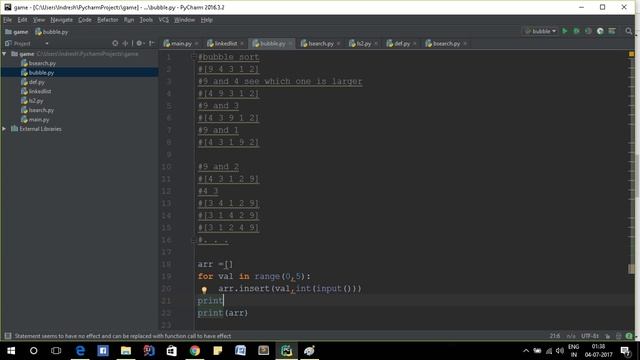Run bubble with coverage icon
The height and width of the screenshot is (360, 640).
coord(588,31)
